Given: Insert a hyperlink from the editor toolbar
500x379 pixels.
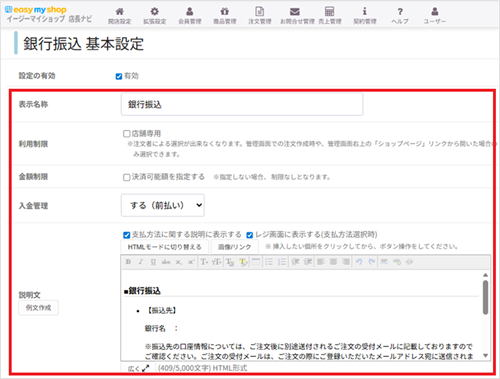Looking at the screenshot, I should coord(397,262).
